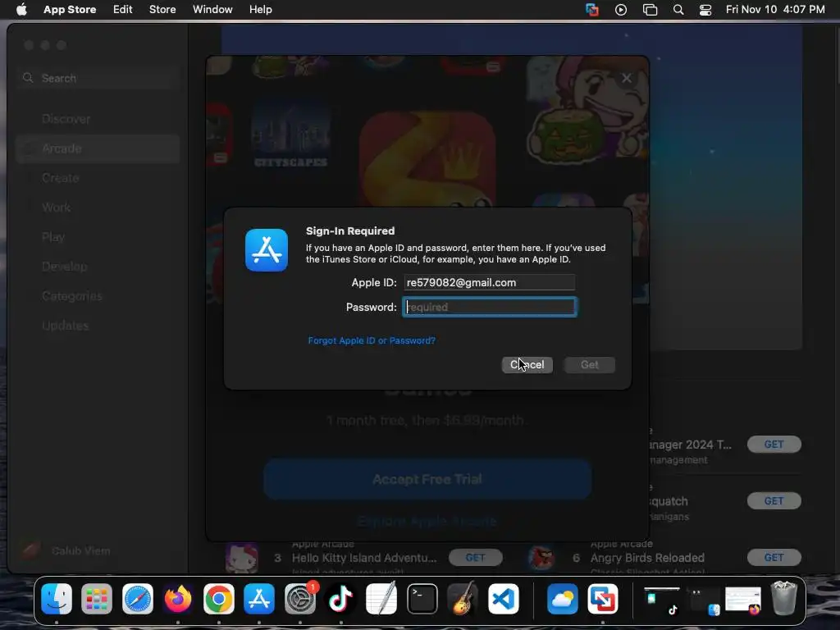840x630 pixels.
Task: Open the Calub Viem account profile
Action: [67, 550]
